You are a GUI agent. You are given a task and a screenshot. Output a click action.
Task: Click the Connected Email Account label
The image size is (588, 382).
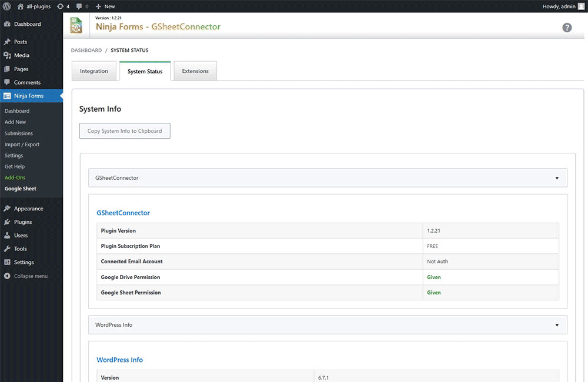click(132, 262)
